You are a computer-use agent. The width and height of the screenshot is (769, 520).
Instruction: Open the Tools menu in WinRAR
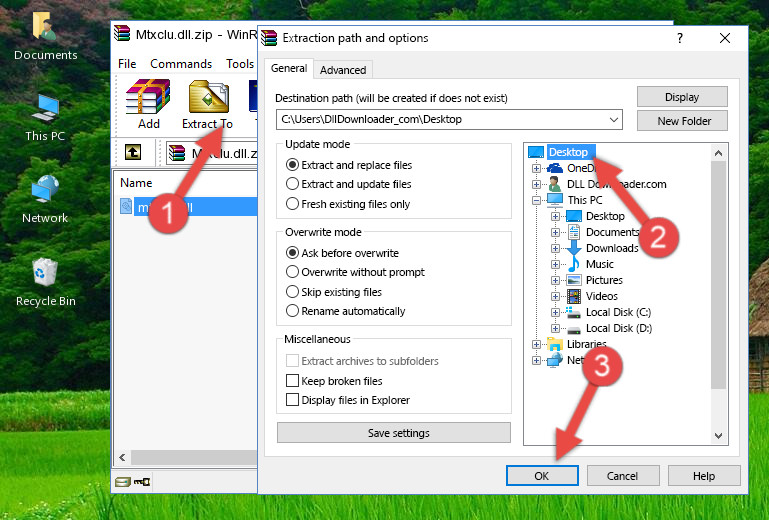[x=240, y=64]
